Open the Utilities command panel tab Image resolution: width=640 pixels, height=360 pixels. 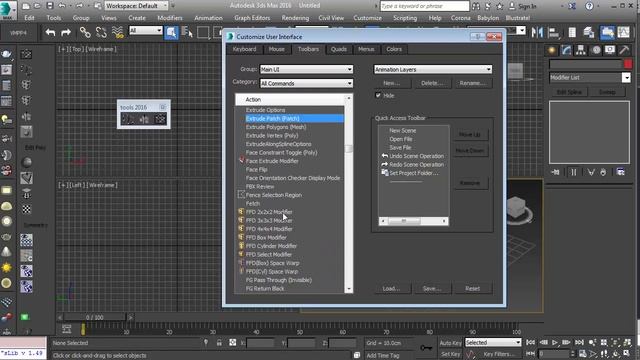[x=624, y=50]
